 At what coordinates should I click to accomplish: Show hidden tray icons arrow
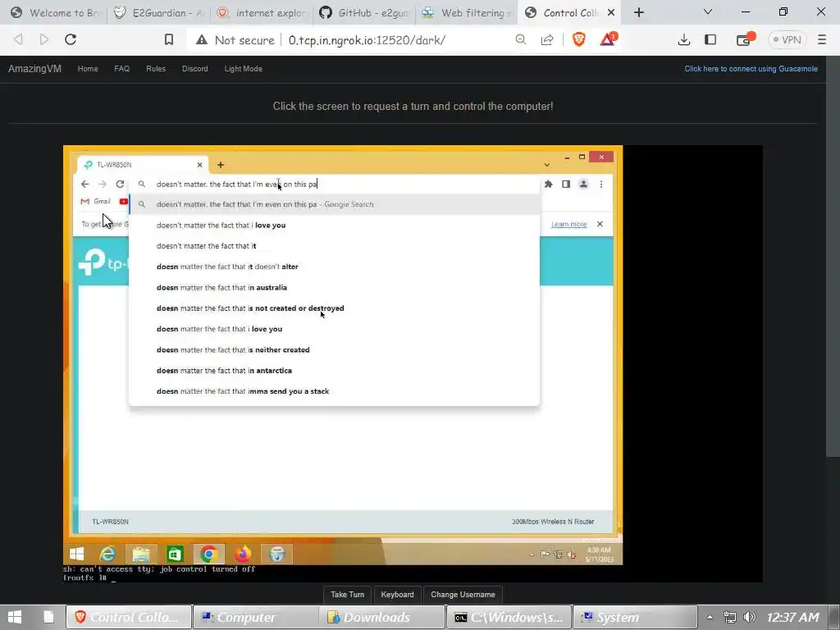[x=710, y=617]
